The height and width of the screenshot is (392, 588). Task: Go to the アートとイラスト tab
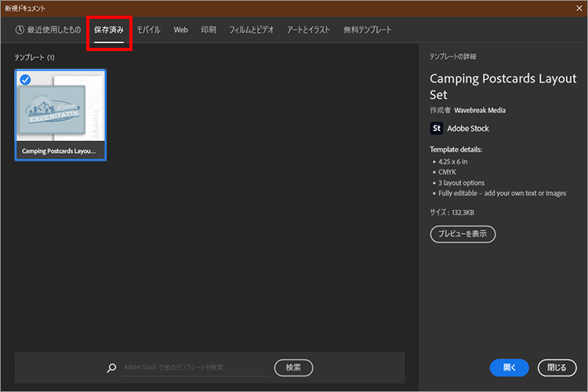308,30
